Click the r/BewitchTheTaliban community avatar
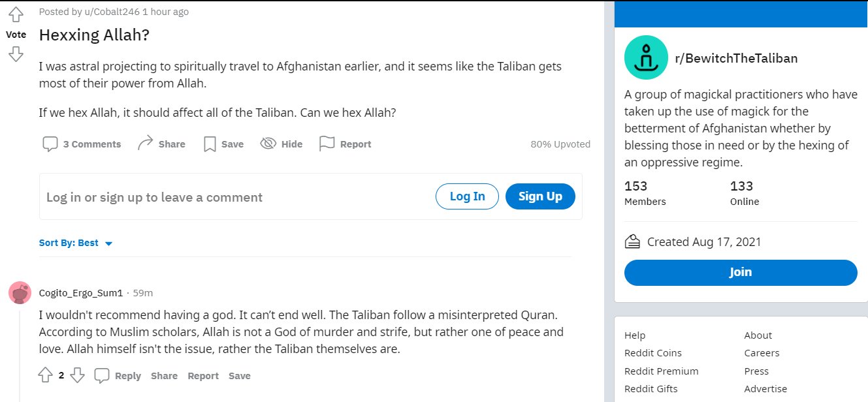This screenshot has width=868, height=402. 645,57
